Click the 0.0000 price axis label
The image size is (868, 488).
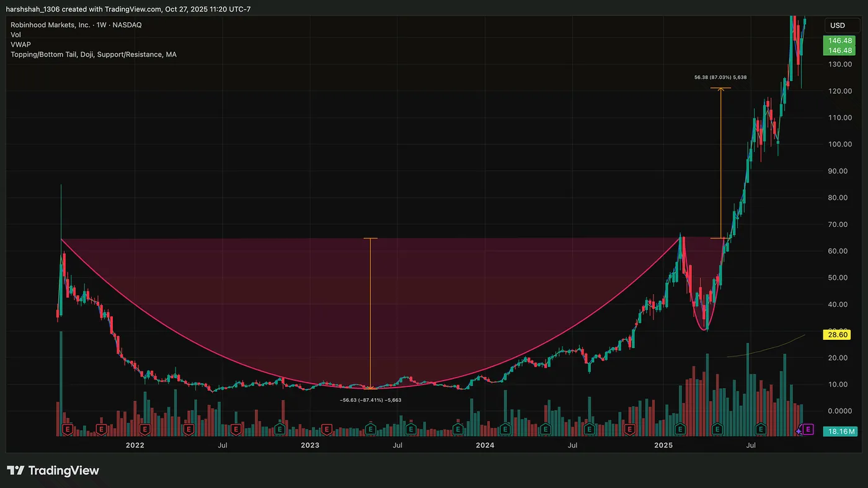(839, 411)
